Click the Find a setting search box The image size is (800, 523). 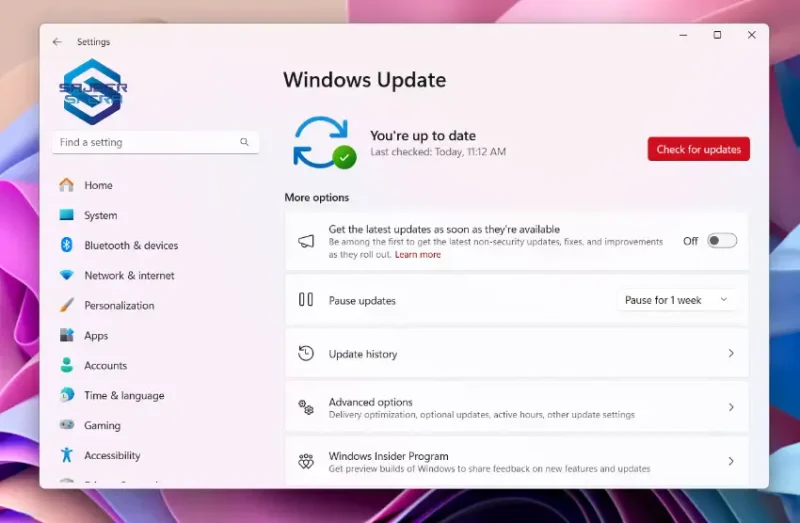tap(155, 142)
